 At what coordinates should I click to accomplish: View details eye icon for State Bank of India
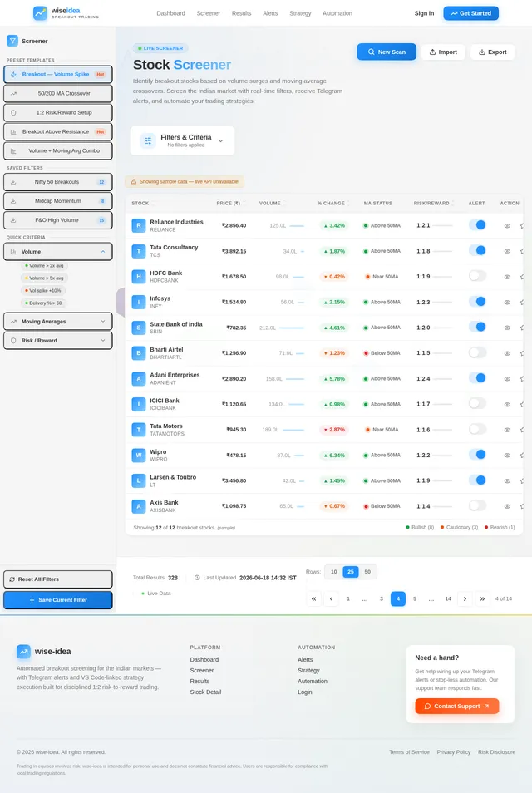tap(507, 328)
